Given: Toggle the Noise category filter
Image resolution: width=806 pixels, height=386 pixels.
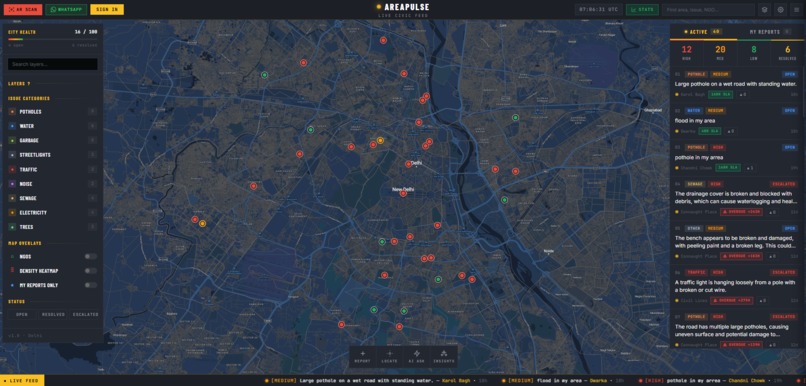Looking at the screenshot, I should point(52,183).
